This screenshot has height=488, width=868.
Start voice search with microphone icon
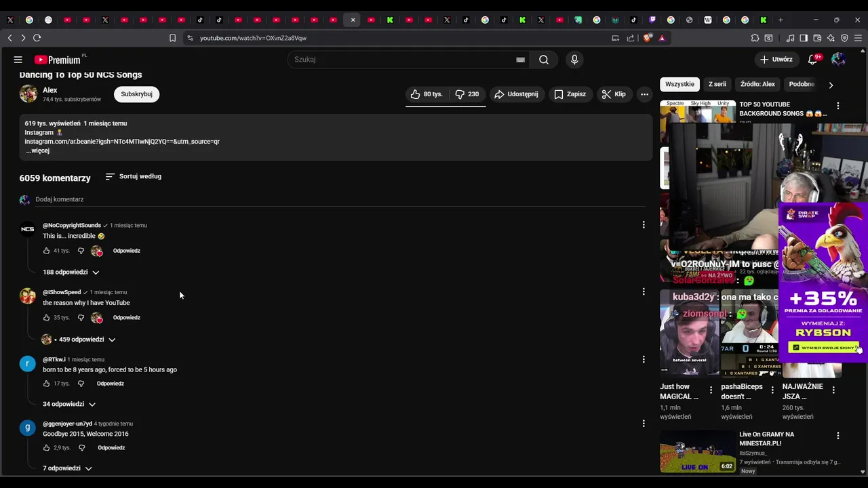(574, 60)
